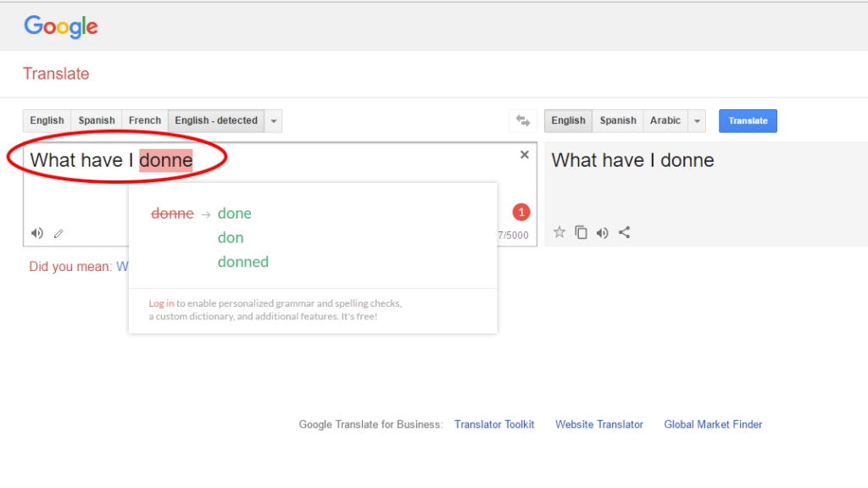Image resolution: width=868 pixels, height=488 pixels.
Task: Click the Did you mean suggestion link
Action: point(122,267)
